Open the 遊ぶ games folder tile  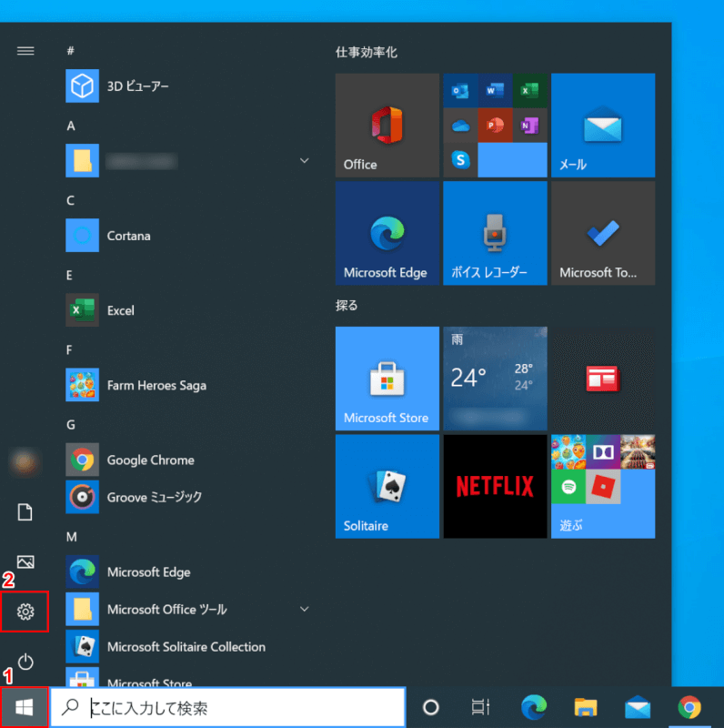point(603,487)
